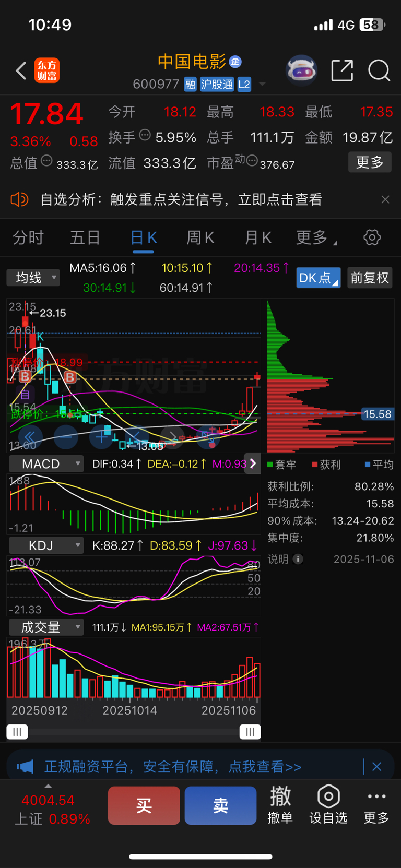Tap the 上证 4004.54 index ticker
This screenshot has width=401, height=868.
[51, 808]
